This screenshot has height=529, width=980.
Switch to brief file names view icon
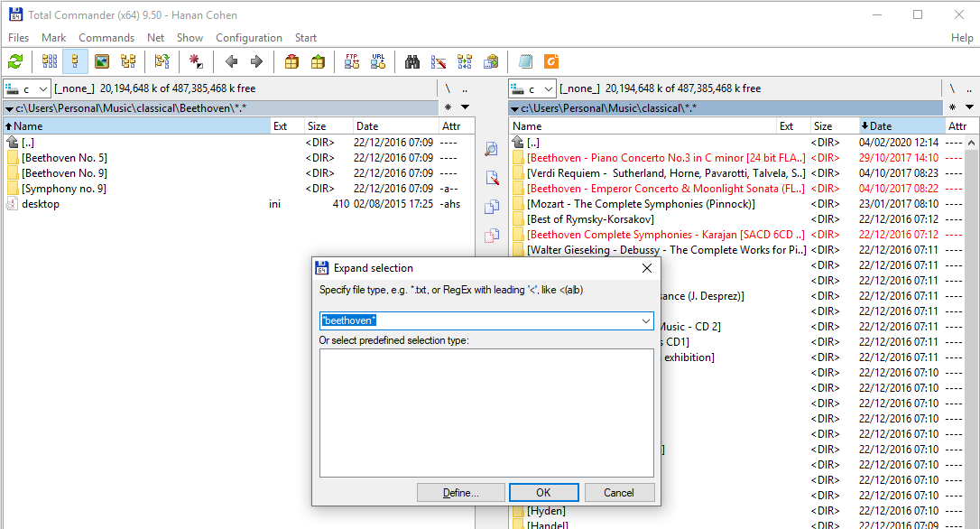point(50,61)
